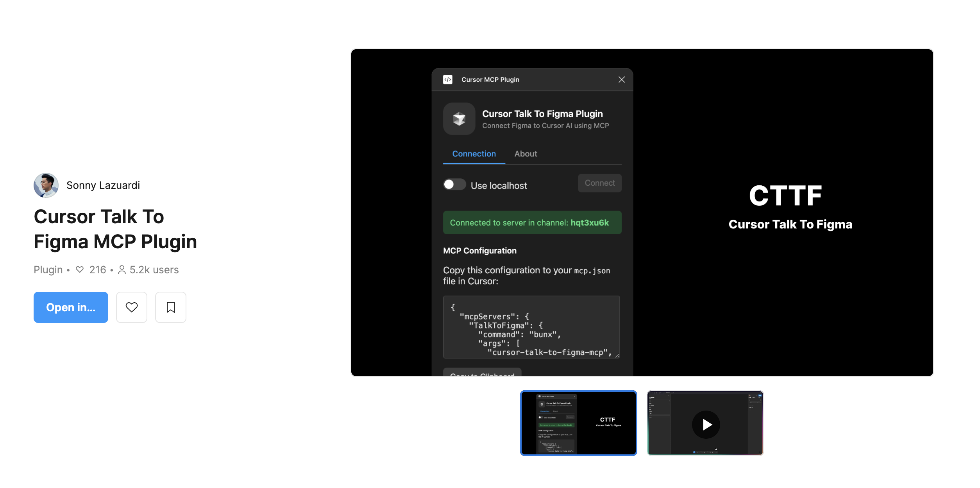Click the green connected channel status banner
Viewport: 980px width, 488px height.
pos(532,223)
